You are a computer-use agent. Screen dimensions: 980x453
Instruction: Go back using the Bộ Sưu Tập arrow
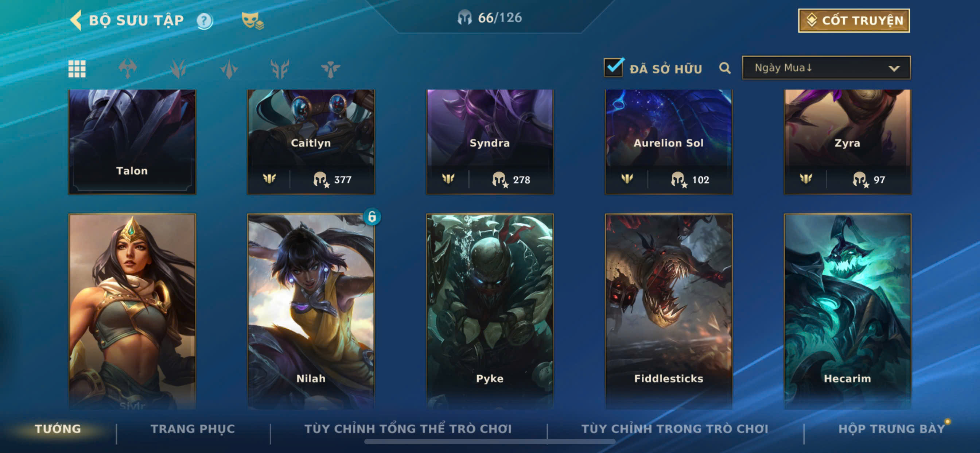point(76,20)
